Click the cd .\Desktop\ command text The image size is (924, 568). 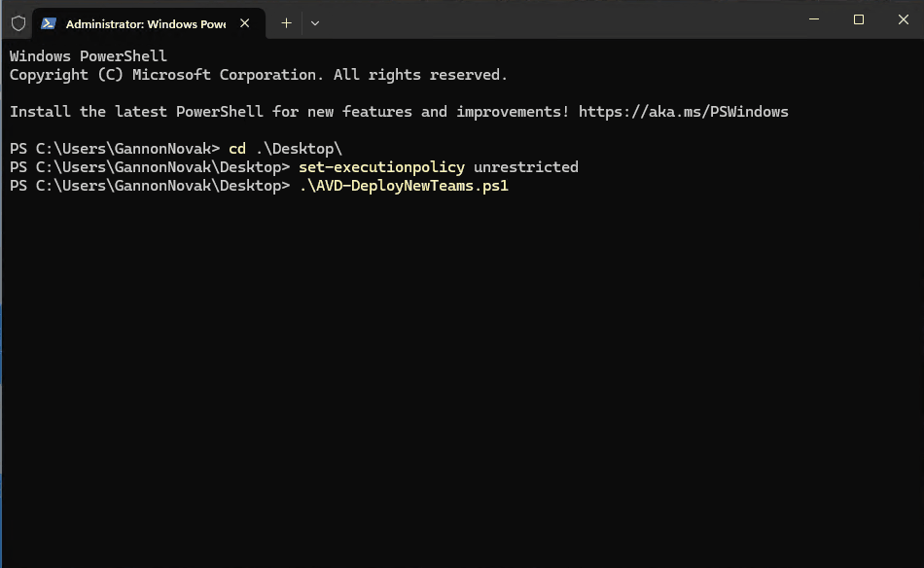[285, 149]
